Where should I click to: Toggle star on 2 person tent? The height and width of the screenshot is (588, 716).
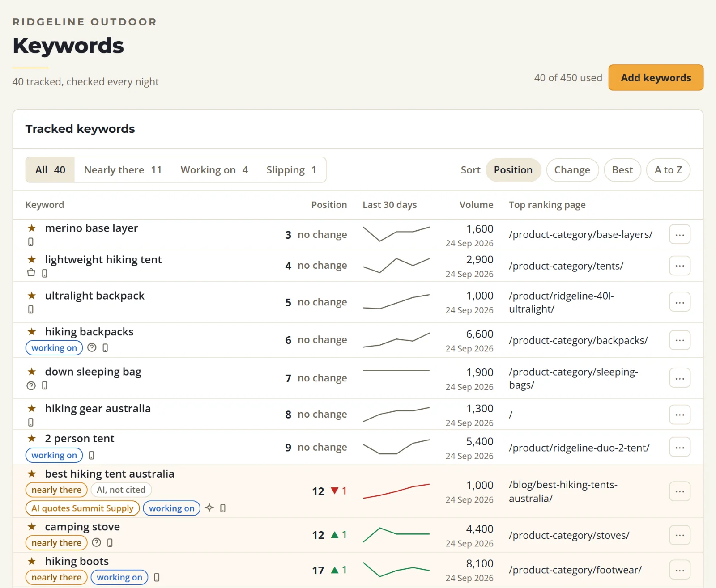click(31, 438)
